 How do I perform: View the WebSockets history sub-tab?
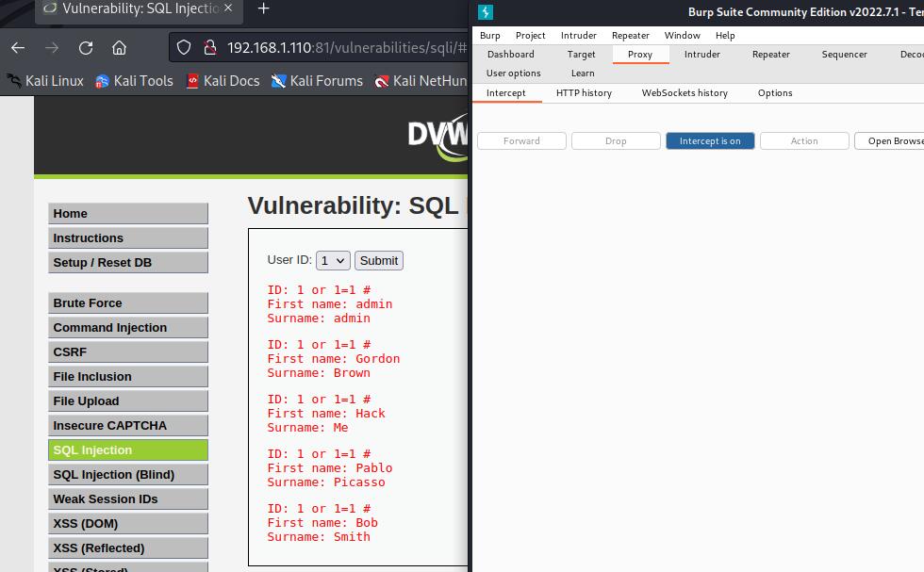tap(685, 93)
